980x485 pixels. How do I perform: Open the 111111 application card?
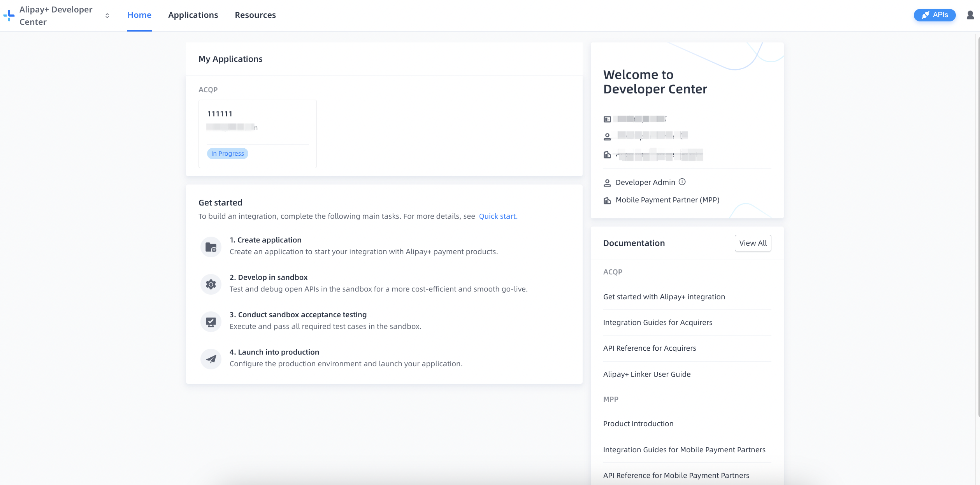(257, 134)
